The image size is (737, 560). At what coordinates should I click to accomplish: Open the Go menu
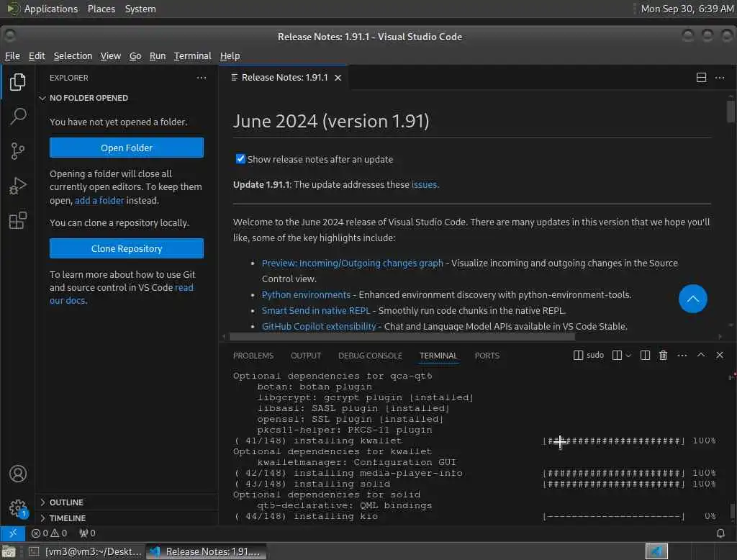[x=135, y=56]
